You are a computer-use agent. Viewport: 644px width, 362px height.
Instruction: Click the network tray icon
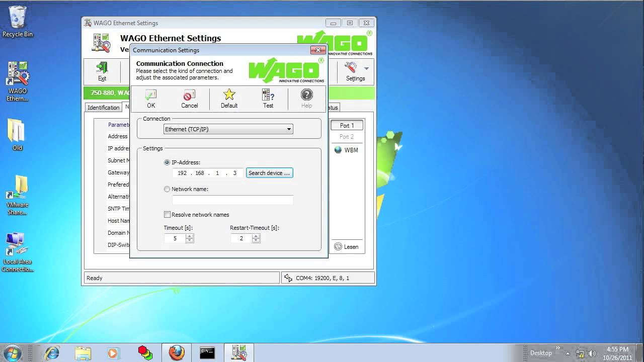[x=580, y=353]
